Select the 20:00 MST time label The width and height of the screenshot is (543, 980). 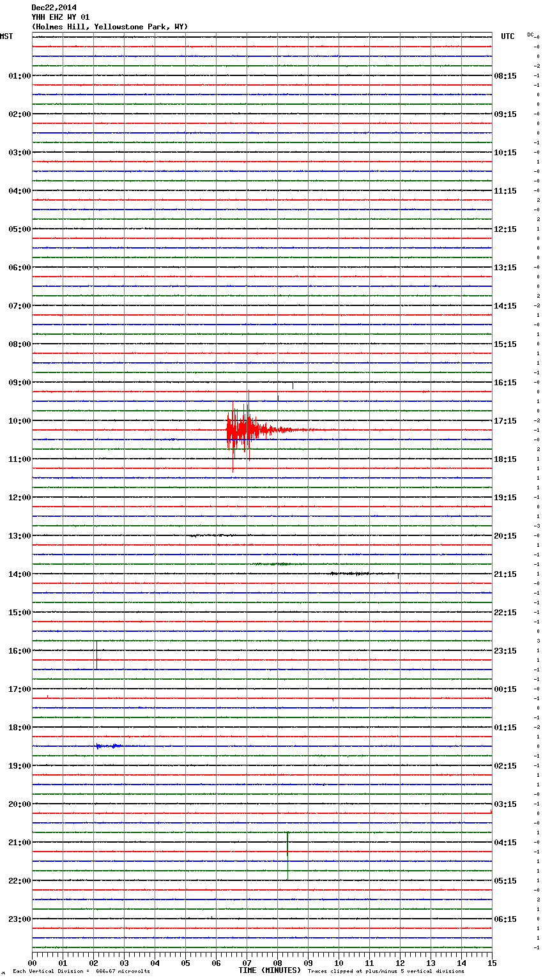(x=20, y=804)
